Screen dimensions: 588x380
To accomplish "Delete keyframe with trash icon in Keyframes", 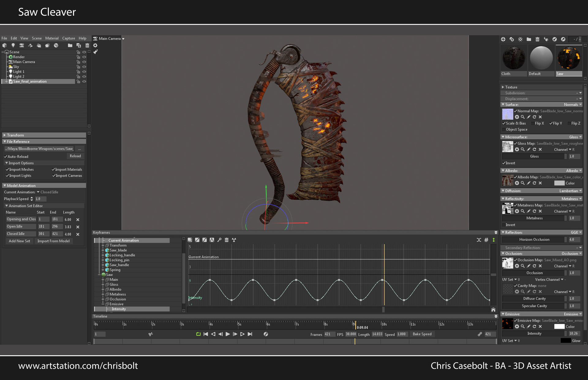I will coord(227,240).
